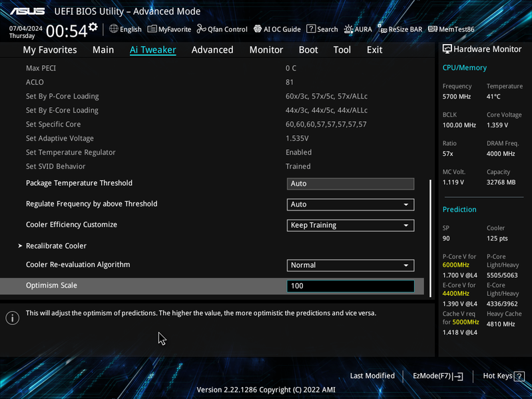Click the Prediction section heading
Screen dimensions: 532x399
coord(459,209)
